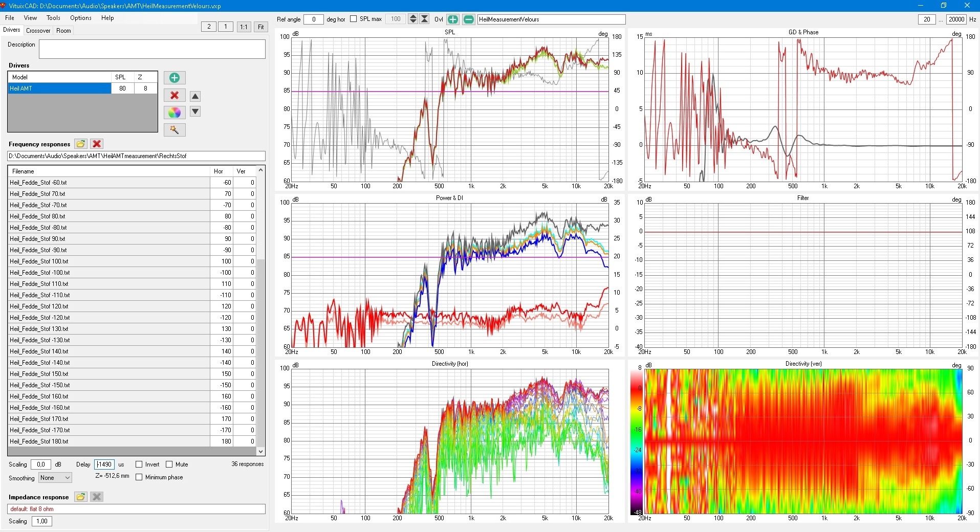Delete the selected driver with the red X button
980x532 pixels.
point(175,95)
